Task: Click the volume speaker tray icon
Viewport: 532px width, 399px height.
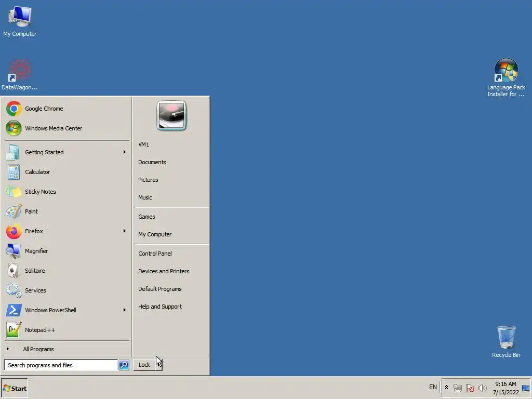Action: 482,388
